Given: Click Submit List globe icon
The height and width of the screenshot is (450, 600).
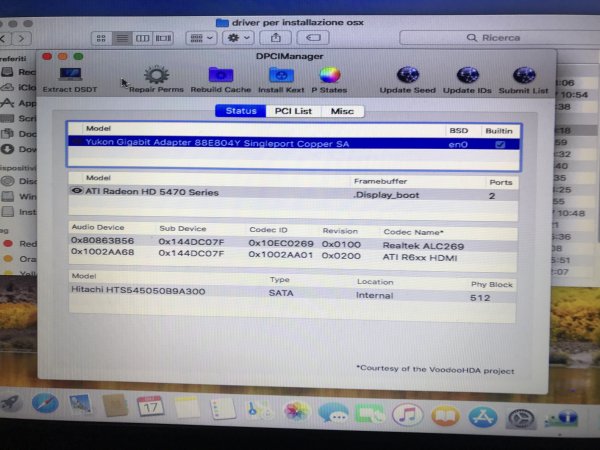Looking at the screenshot, I should (523, 75).
